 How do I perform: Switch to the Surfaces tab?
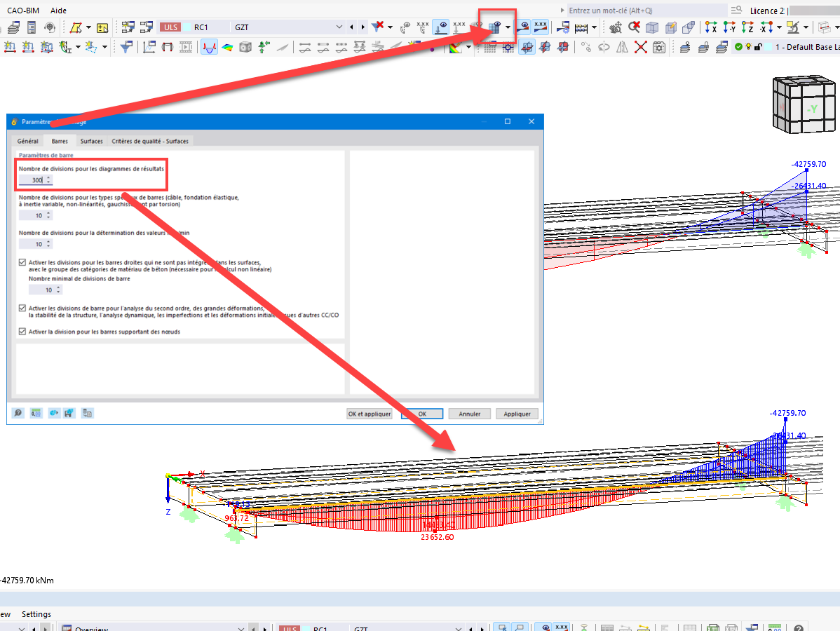92,141
